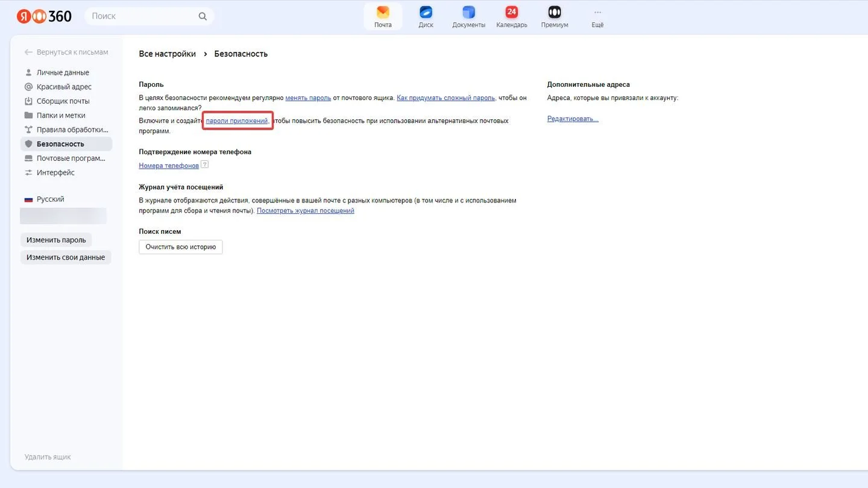Image resolution: width=868 pixels, height=488 pixels.
Task: Click the Журнал учёта посещений heading
Action: (181, 187)
